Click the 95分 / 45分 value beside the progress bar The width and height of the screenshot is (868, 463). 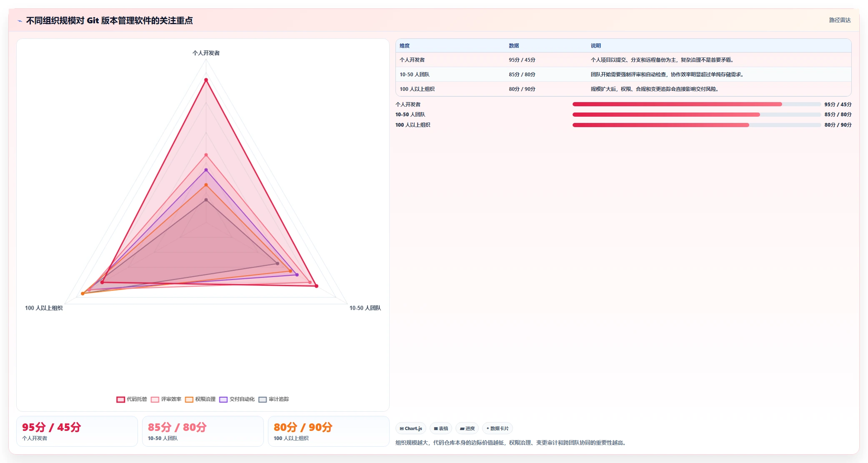click(x=838, y=105)
